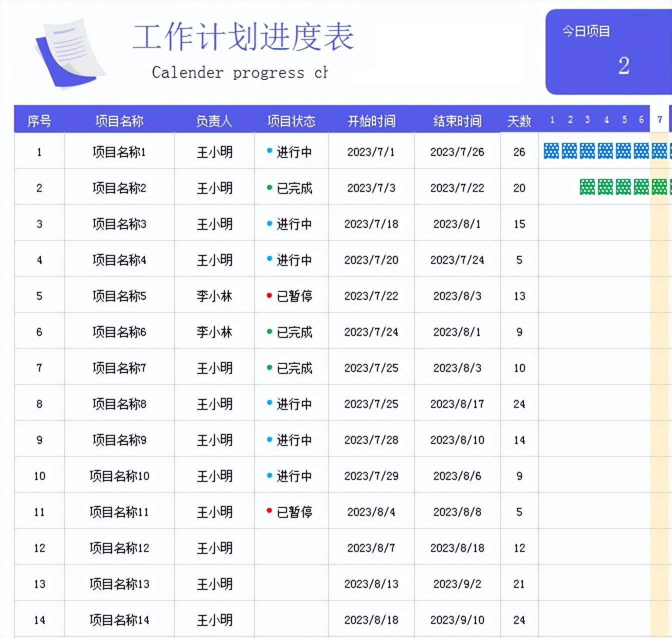Click the 工作计划进度表 title
The image size is (672, 638).
point(243,37)
